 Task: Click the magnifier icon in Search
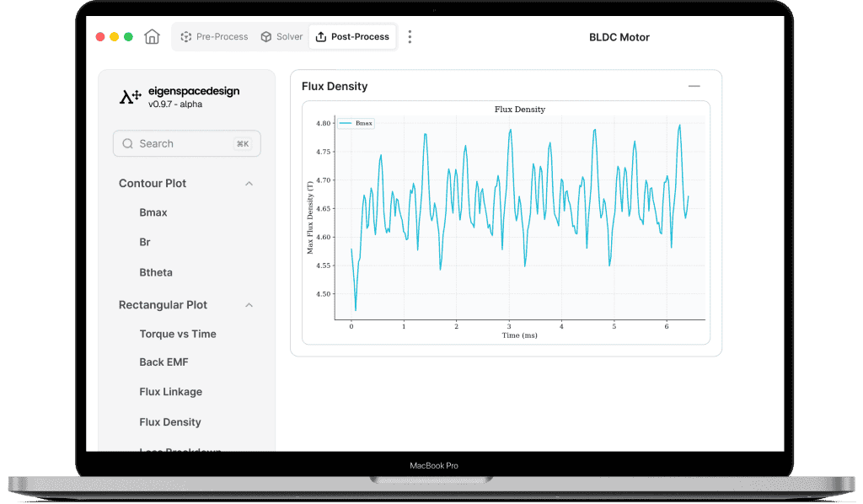(x=128, y=143)
